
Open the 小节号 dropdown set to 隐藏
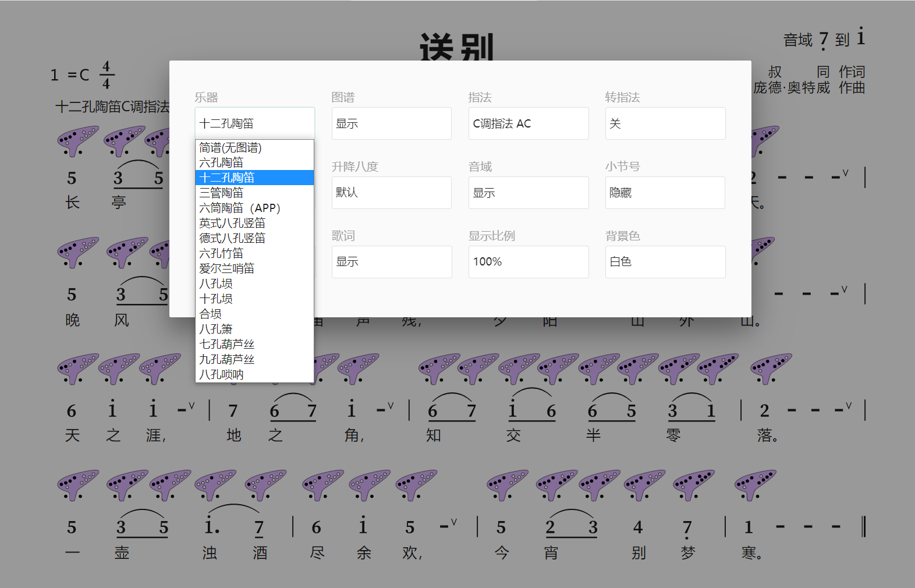(665, 193)
